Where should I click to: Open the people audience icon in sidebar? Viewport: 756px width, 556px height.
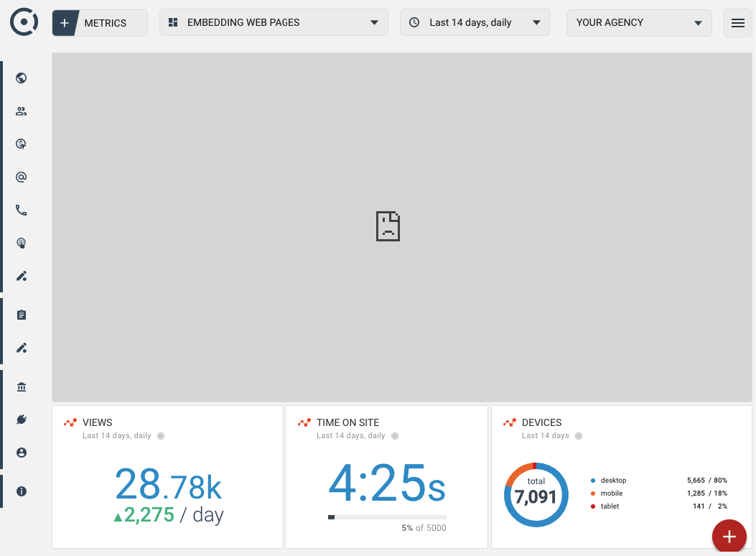[22, 111]
